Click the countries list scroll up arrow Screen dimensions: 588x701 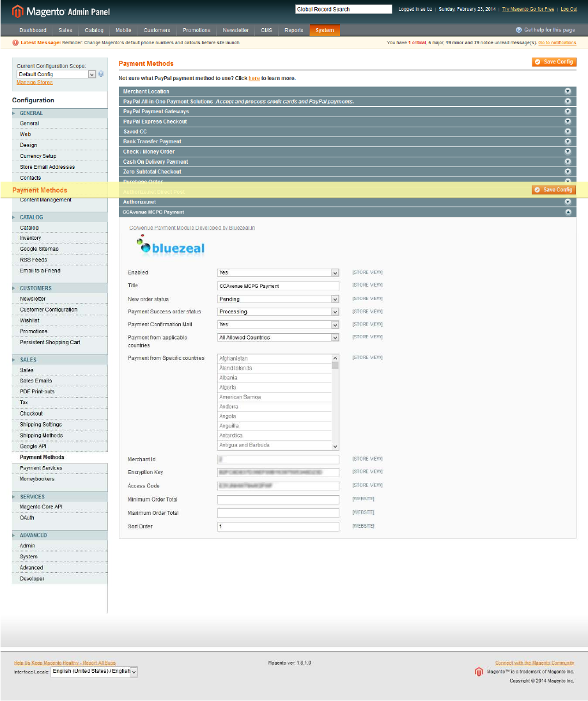(x=335, y=358)
